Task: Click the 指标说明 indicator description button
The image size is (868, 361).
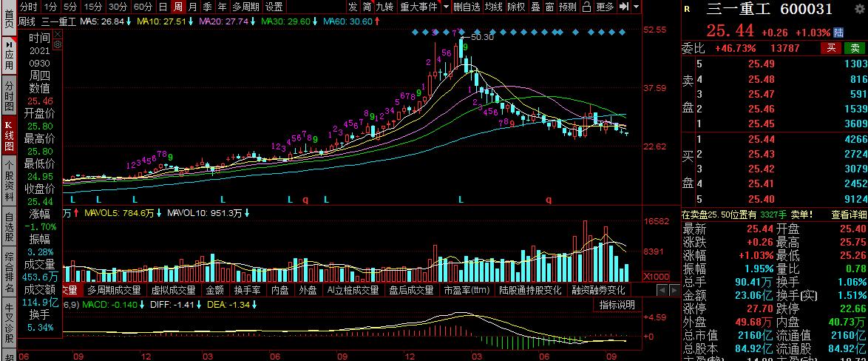Action: (x=617, y=305)
